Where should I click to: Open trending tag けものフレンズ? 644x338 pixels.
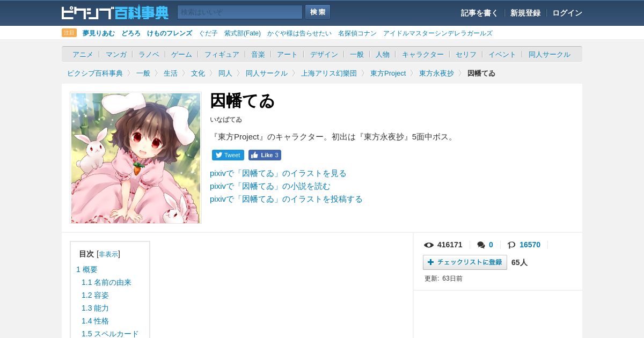click(x=170, y=33)
